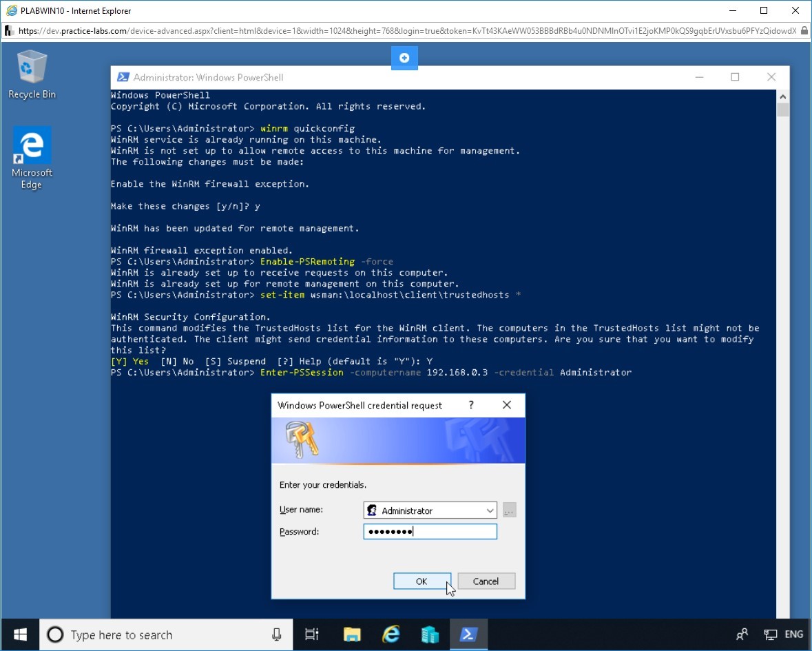Click the lock icon in browser address bar
Viewport: 812px width, 651px height.
click(804, 31)
